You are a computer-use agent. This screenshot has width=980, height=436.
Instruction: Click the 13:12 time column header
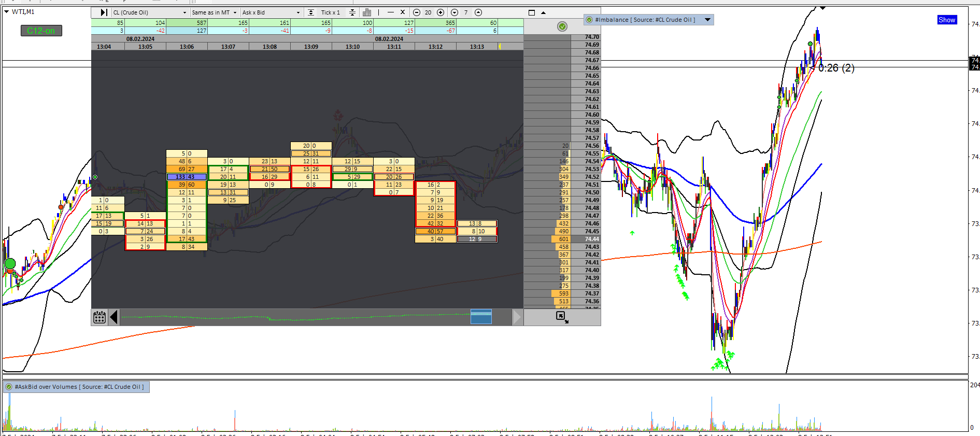click(435, 47)
